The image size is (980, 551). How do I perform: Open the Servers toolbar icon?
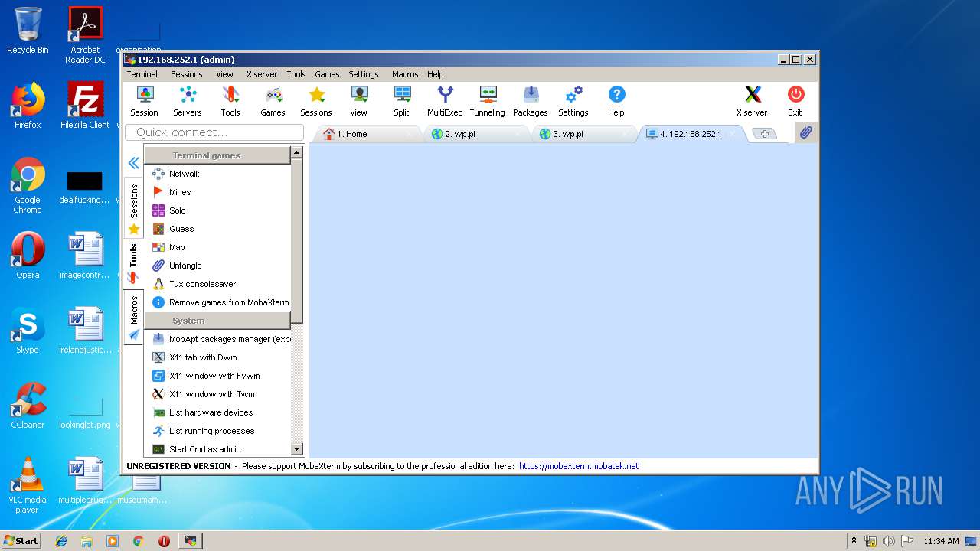coord(188,101)
